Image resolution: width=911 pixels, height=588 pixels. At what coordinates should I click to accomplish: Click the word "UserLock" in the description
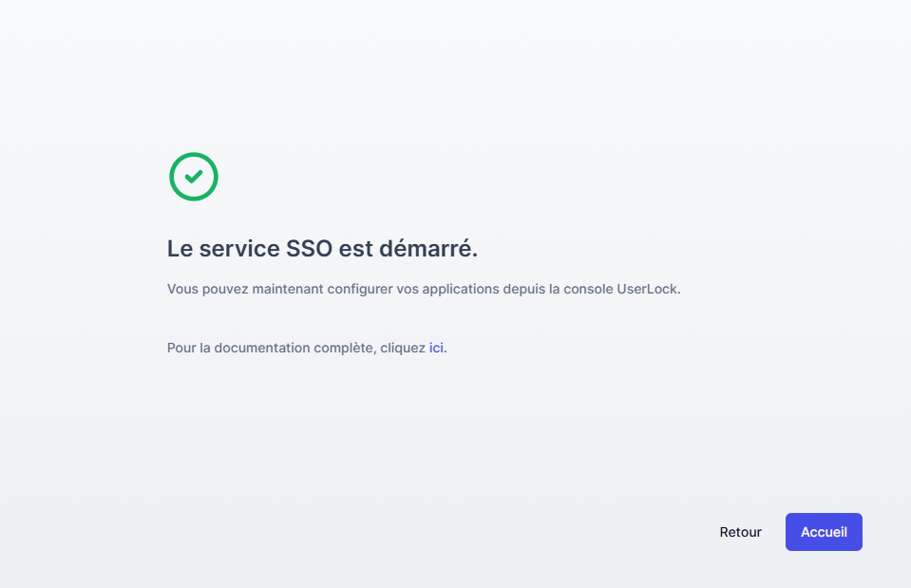coord(649,289)
